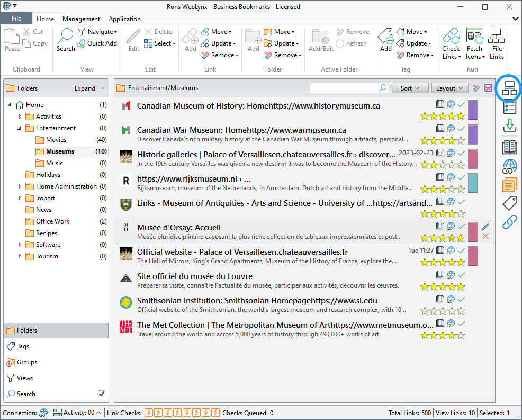This screenshot has width=522, height=420.
Task: Switch to the Groups pane
Action: pyautogui.click(x=56, y=362)
